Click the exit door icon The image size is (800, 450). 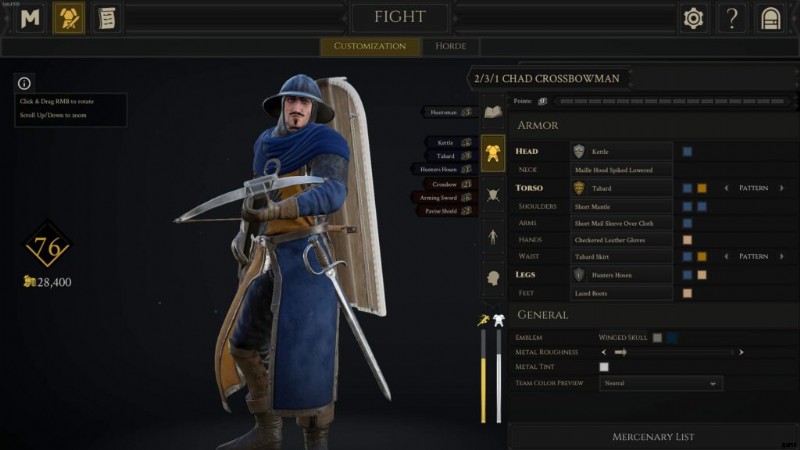tap(770, 18)
